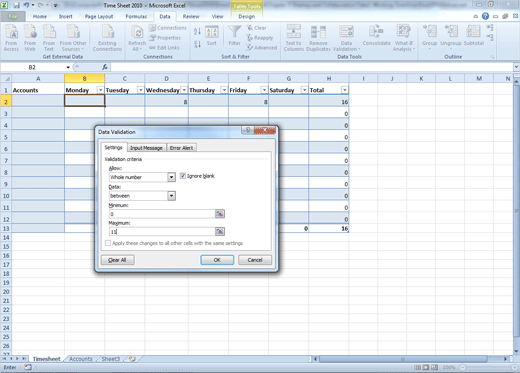Click the Undo arrow in title bar

click(26, 5)
